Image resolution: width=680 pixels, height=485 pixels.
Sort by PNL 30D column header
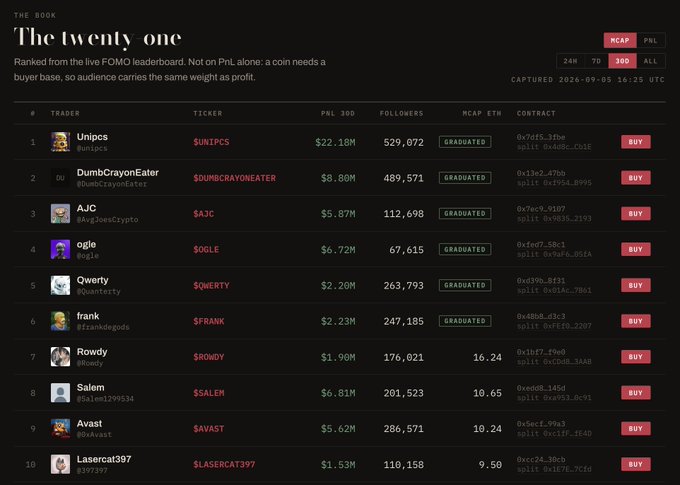click(338, 113)
